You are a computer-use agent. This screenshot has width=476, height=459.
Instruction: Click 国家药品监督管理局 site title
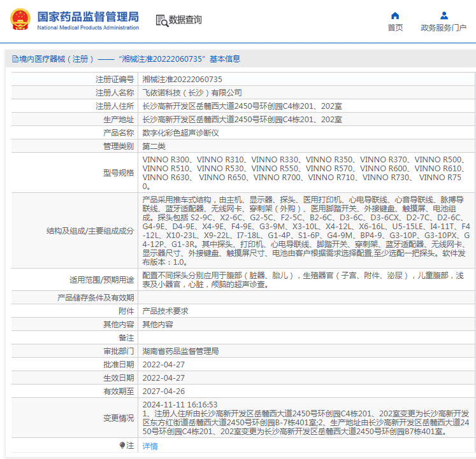tap(88, 17)
